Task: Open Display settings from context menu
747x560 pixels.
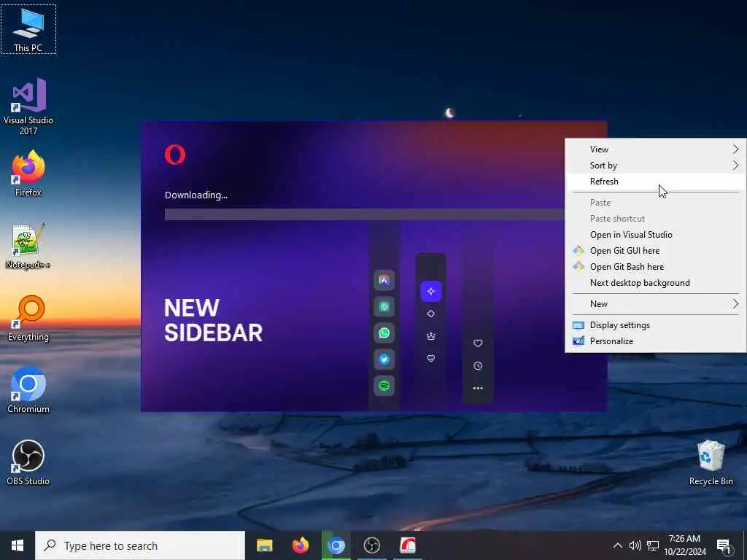Action: click(656, 325)
